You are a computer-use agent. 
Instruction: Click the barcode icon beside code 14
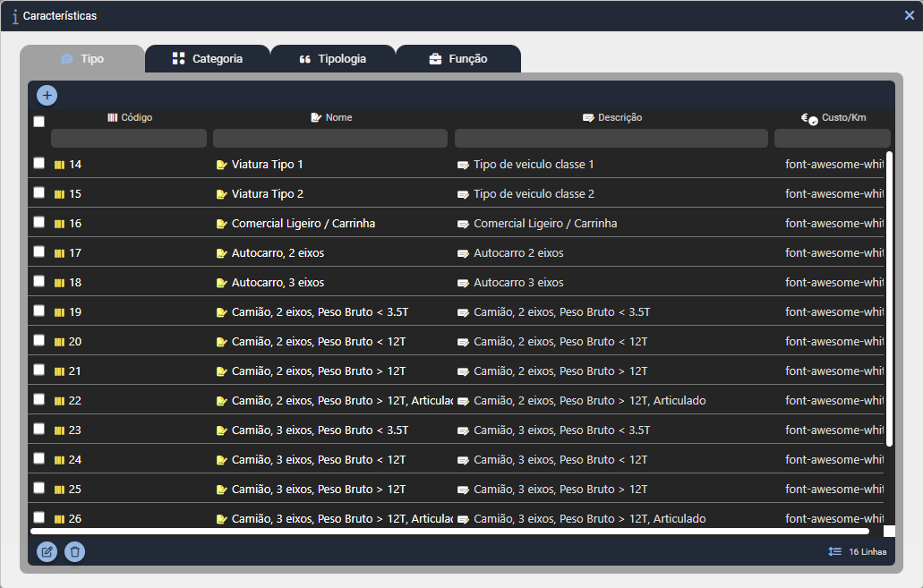59,165
